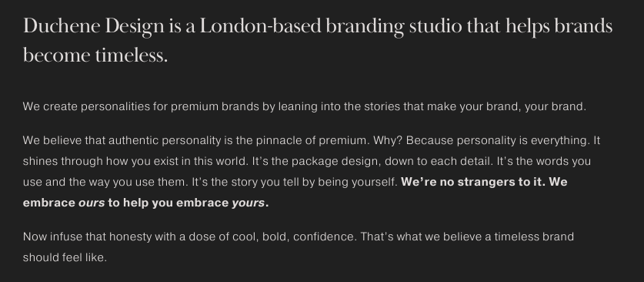
Task: Click bold text 'We're no strangers to it.'
Action: tap(473, 182)
